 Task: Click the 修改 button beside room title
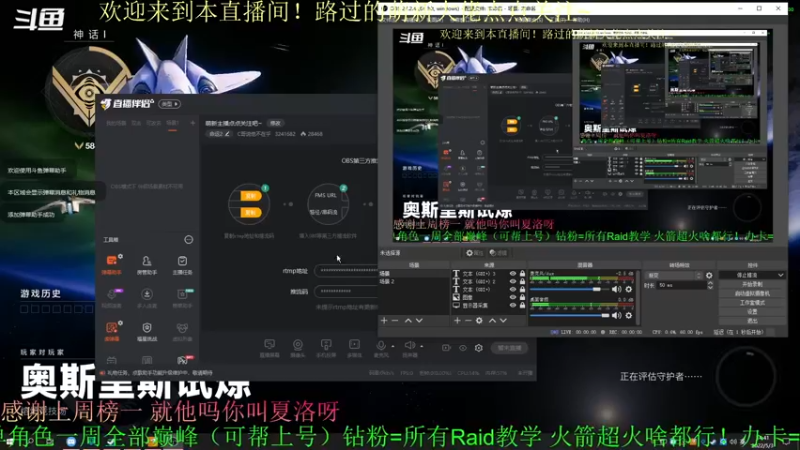(x=276, y=123)
